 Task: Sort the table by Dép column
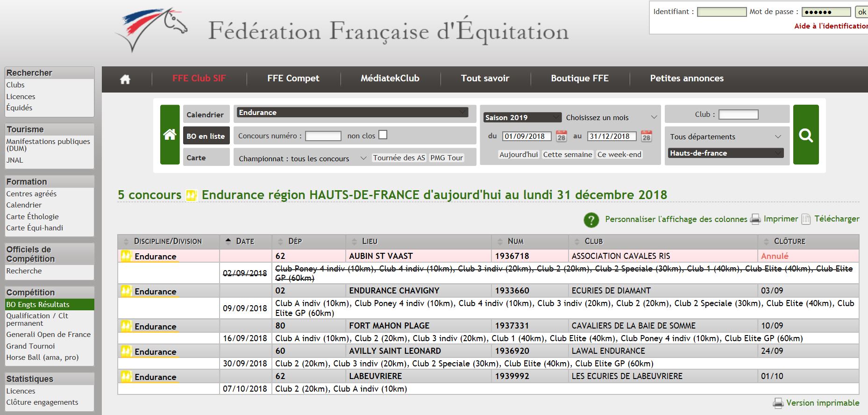click(x=309, y=241)
